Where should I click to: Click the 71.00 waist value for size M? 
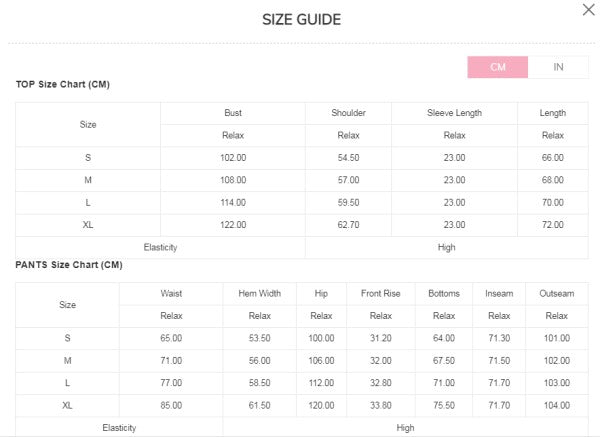coord(171,361)
